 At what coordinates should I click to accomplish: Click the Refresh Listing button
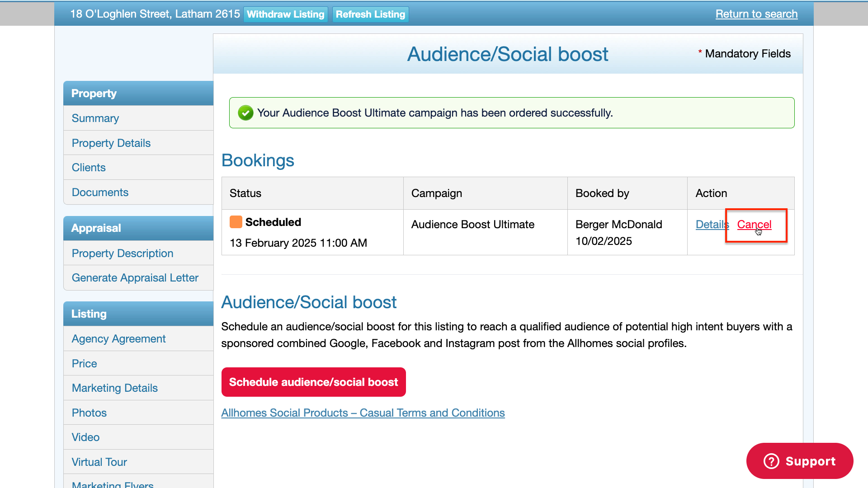[370, 14]
